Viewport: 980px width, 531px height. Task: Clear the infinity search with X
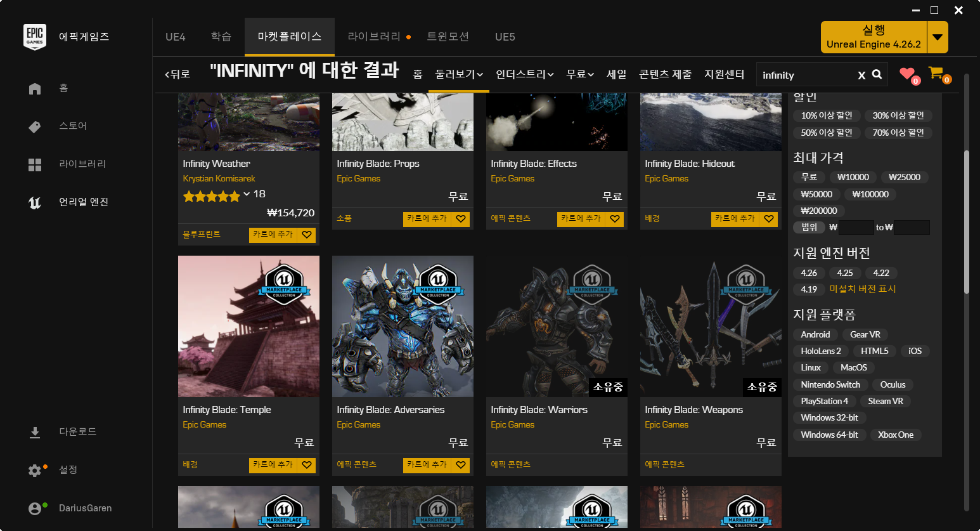[861, 75]
